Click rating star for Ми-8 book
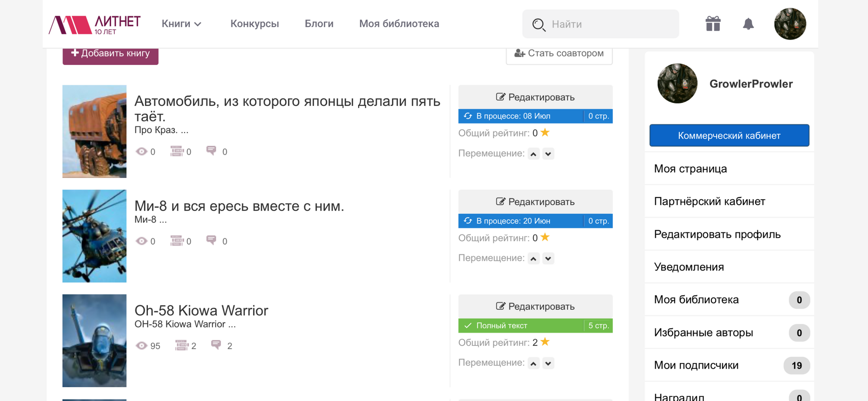The image size is (868, 401). pyautogui.click(x=545, y=237)
